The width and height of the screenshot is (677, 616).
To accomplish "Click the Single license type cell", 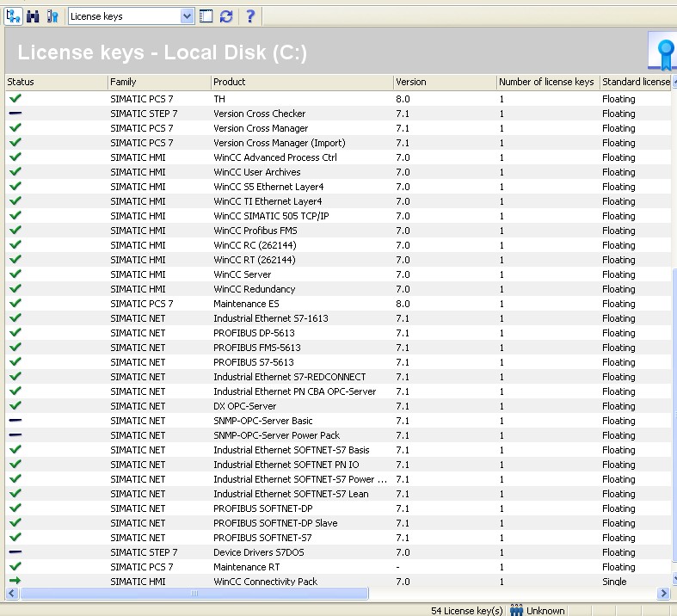I will (x=614, y=582).
